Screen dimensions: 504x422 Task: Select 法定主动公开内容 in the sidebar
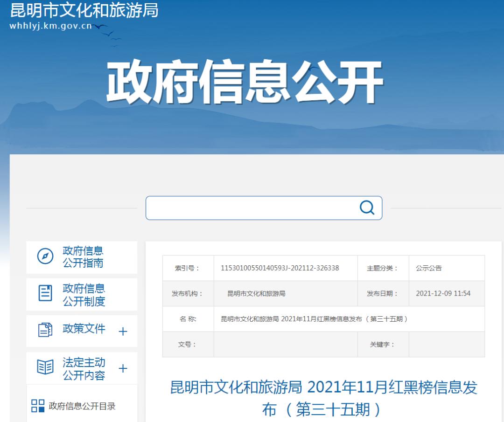click(84, 369)
